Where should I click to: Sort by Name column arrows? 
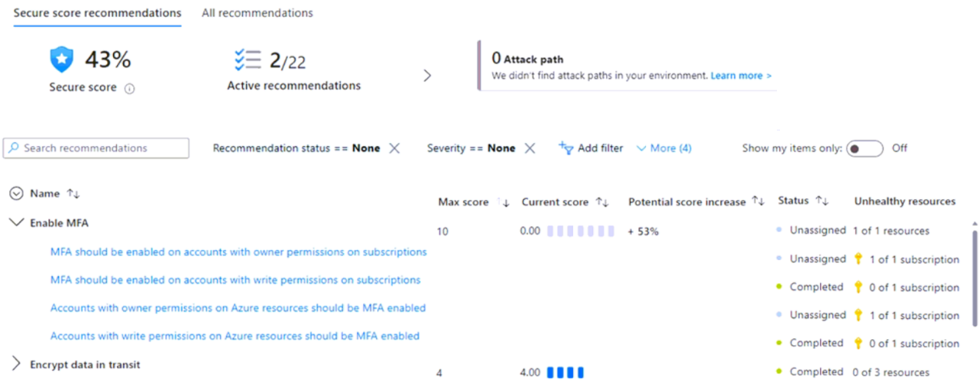[74, 194]
